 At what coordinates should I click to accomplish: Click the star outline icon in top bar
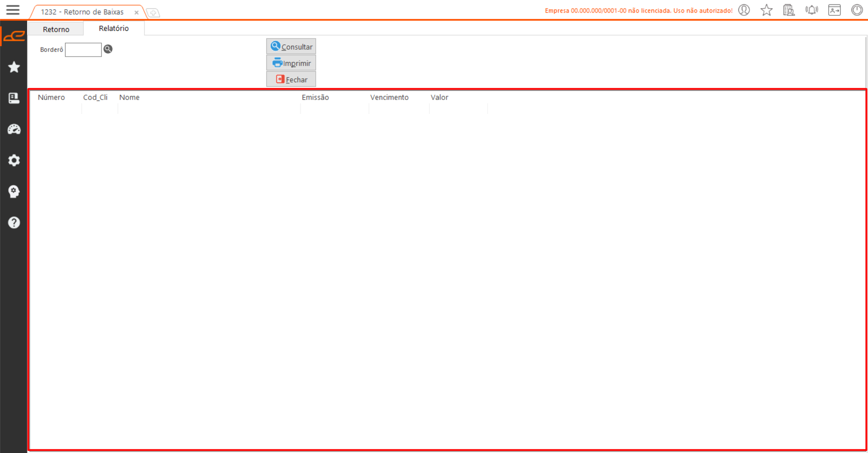tap(766, 10)
